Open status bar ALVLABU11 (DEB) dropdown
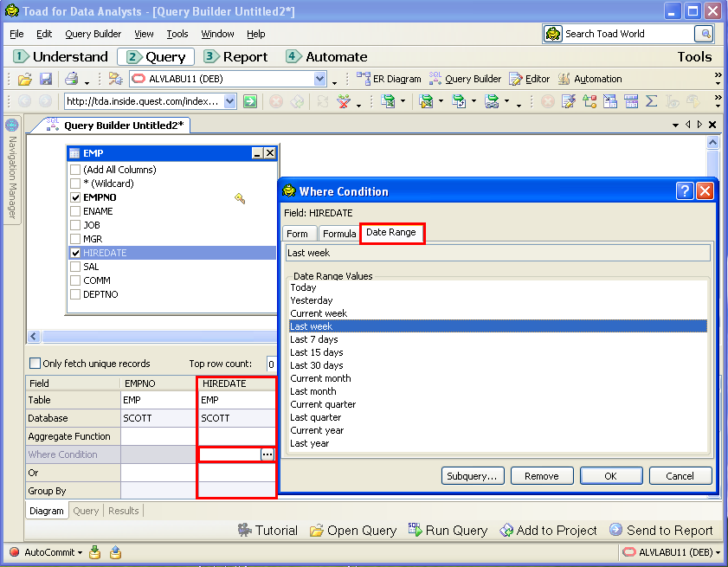The image size is (728, 567). point(718,552)
